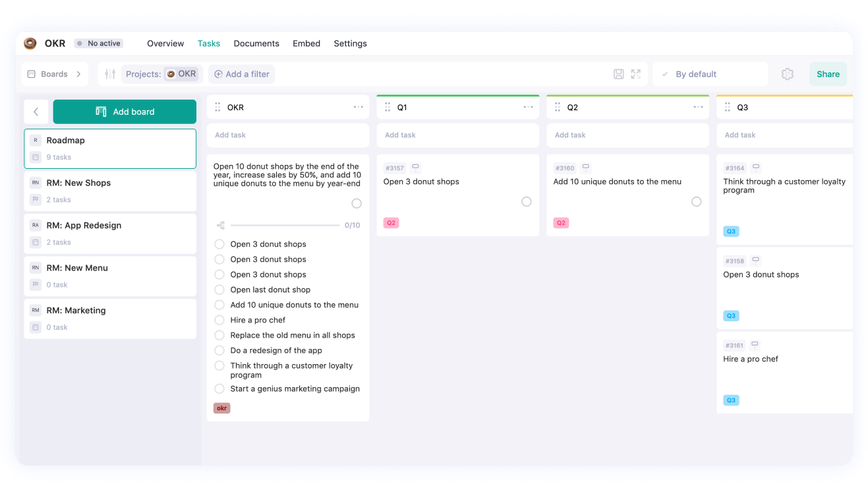Open the Documents tab
868x496 pixels.
click(x=256, y=44)
